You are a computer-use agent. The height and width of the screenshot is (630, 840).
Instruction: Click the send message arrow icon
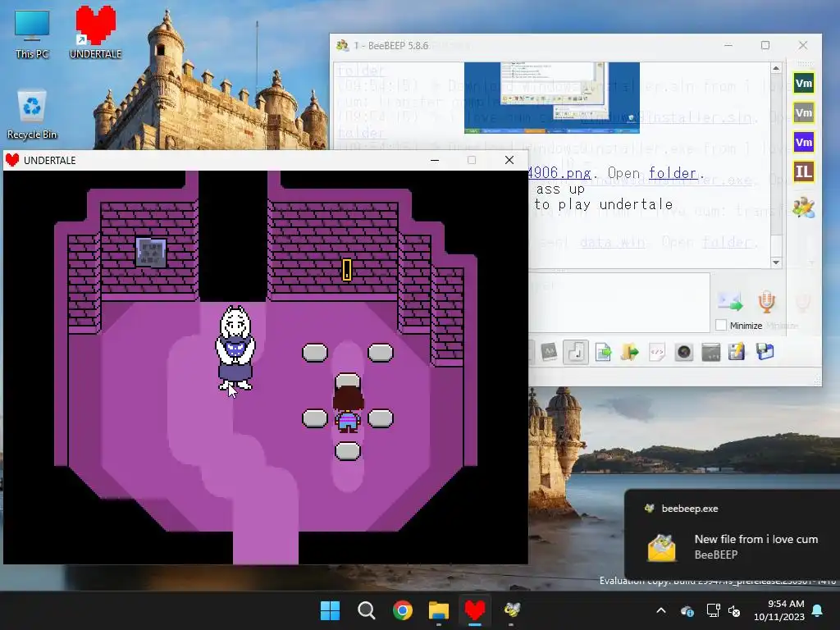(730, 302)
